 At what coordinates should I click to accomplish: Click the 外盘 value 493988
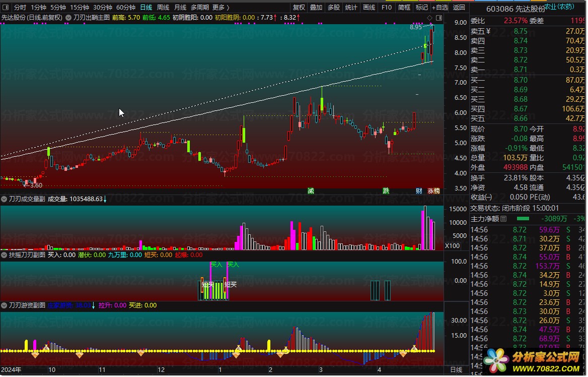tap(516, 167)
